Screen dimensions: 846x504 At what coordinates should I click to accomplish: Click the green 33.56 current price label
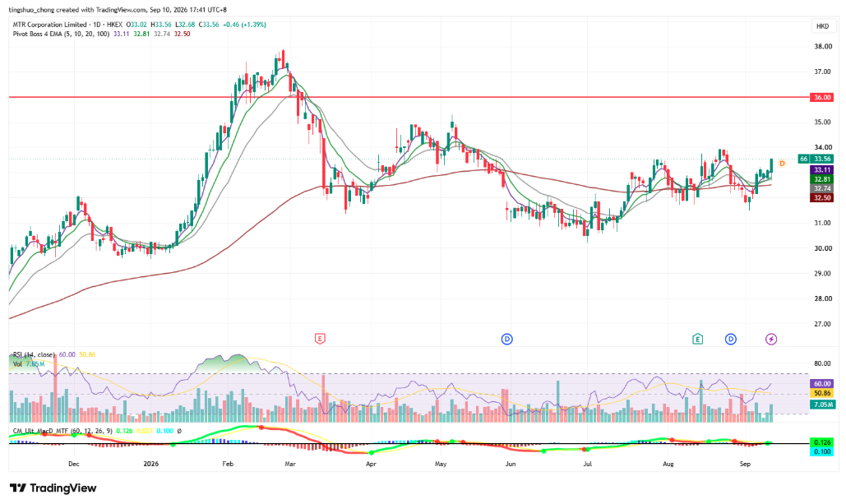[x=821, y=159]
